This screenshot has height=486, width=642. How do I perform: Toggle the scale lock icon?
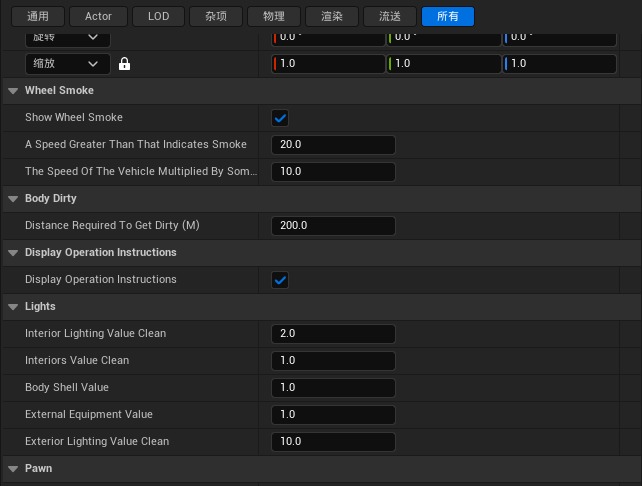pyautogui.click(x=124, y=64)
